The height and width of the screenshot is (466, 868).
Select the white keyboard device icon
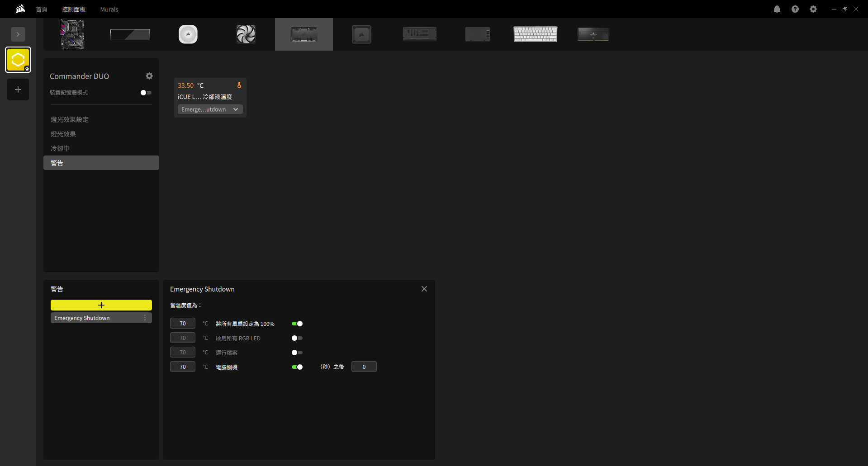click(x=535, y=34)
